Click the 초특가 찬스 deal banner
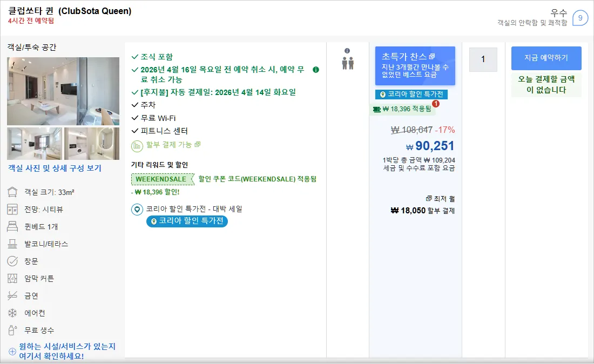Screen dimensions: 594x364 [415, 65]
